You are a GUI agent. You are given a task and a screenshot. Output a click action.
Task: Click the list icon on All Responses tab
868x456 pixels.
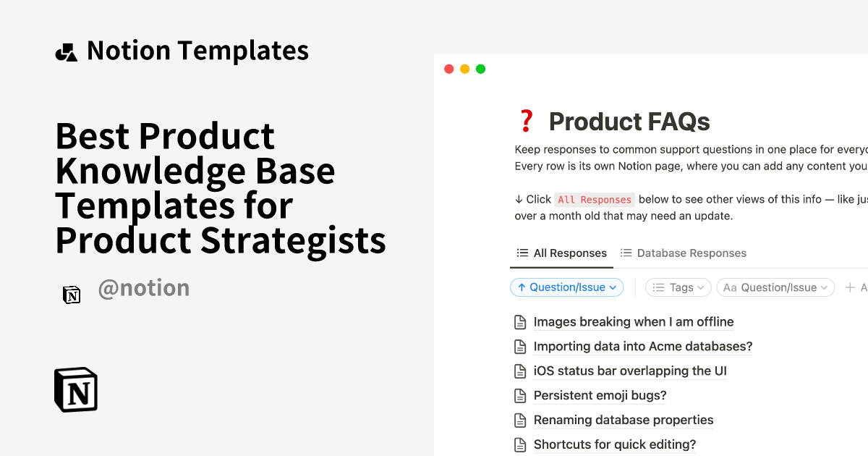click(x=522, y=253)
